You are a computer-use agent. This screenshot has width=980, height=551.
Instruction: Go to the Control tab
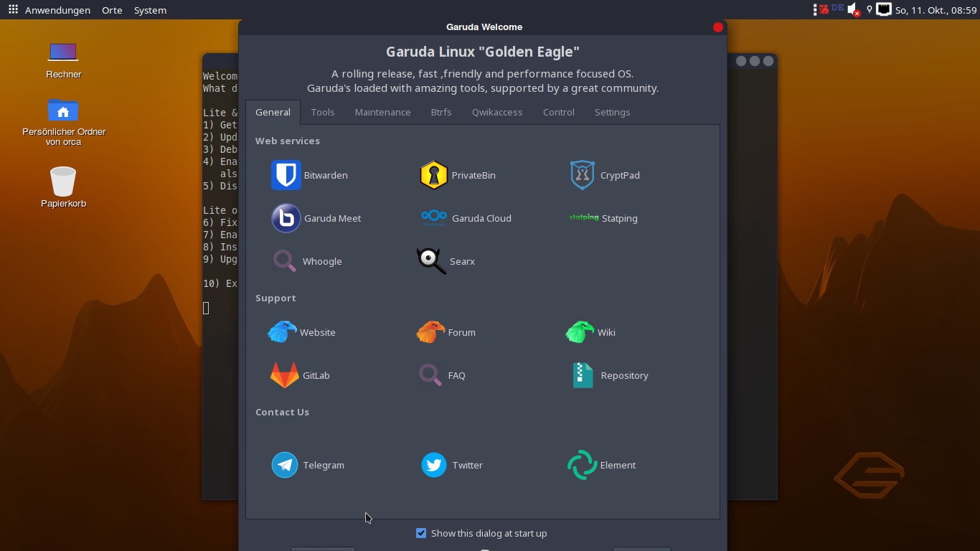558,112
